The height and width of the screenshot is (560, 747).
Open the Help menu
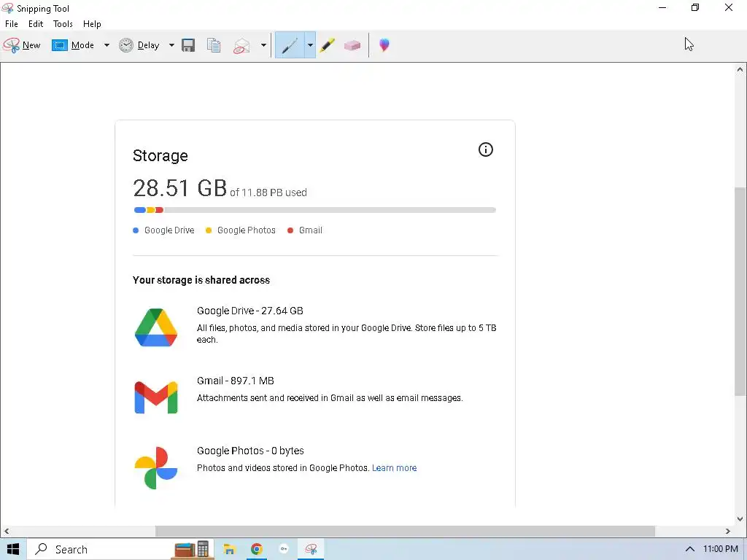coord(92,24)
